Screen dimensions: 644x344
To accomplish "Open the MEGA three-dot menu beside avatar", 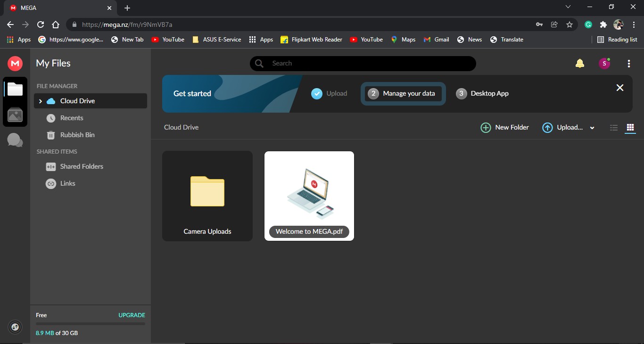I will pos(629,63).
